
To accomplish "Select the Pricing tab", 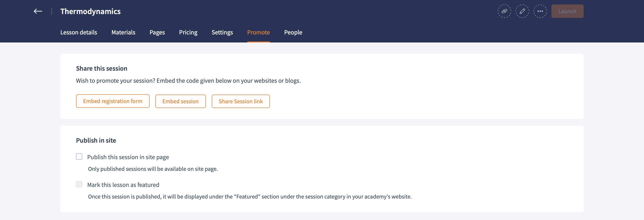I will (188, 32).
